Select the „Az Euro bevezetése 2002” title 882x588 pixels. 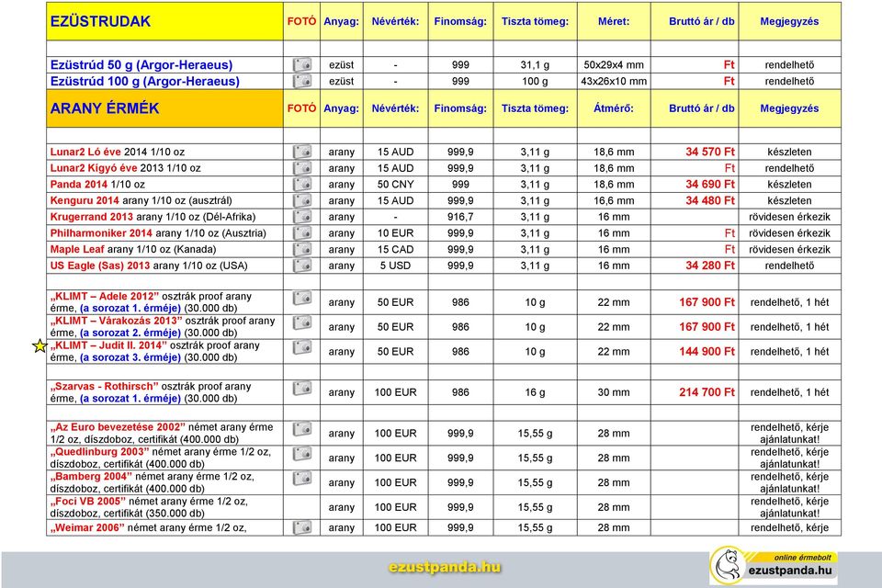[118, 427]
